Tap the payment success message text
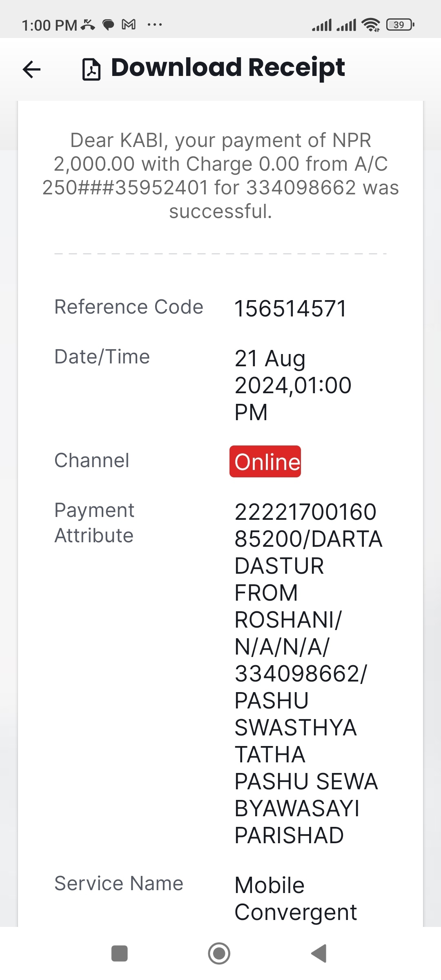The width and height of the screenshot is (441, 980). click(x=220, y=176)
